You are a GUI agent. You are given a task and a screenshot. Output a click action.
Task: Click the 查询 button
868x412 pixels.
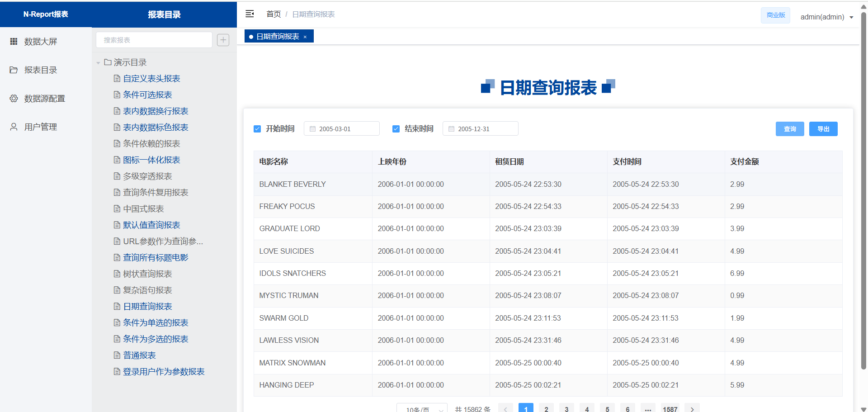coord(789,129)
